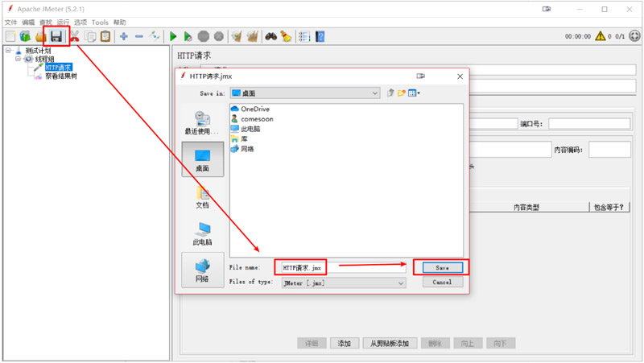Click 最近使用 shortcut in dialog sidebar
This screenshot has width=644, height=363.
[x=203, y=123]
